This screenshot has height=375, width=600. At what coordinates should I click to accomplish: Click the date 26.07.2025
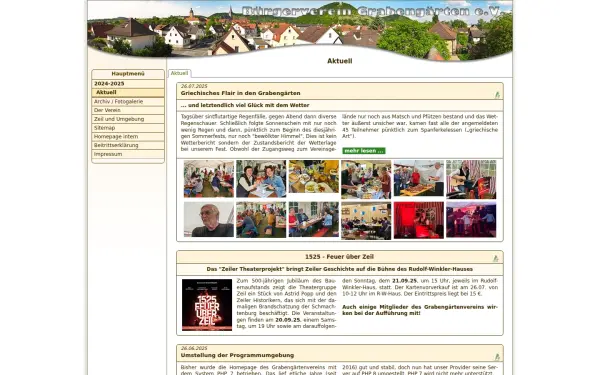coord(194,86)
